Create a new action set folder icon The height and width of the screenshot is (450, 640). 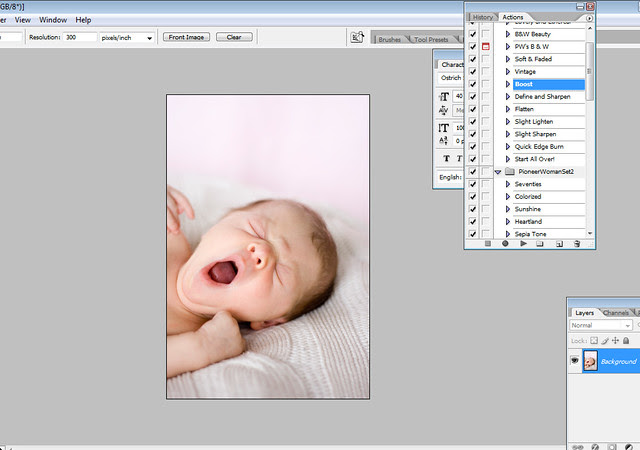pyautogui.click(x=540, y=243)
